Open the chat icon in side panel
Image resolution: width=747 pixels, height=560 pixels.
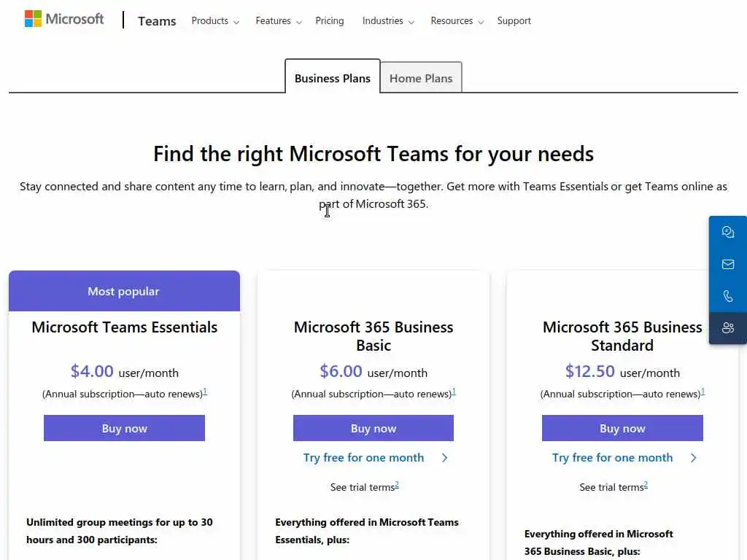pyautogui.click(x=728, y=233)
